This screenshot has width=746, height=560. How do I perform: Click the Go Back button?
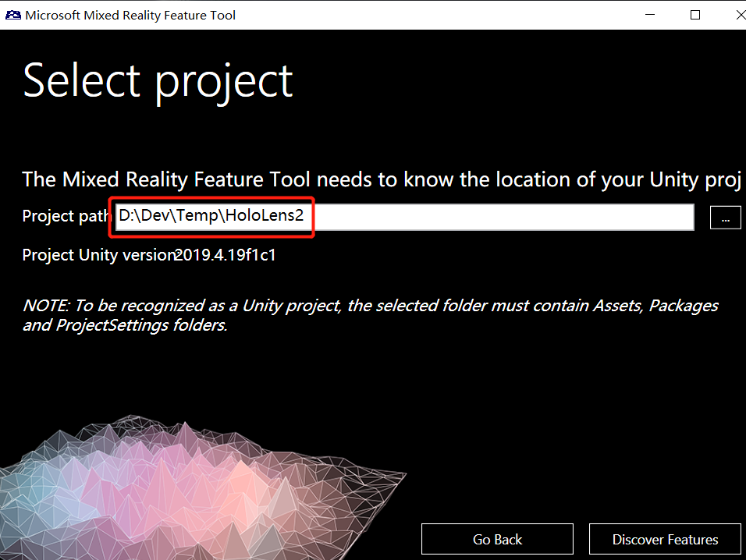pos(497,539)
